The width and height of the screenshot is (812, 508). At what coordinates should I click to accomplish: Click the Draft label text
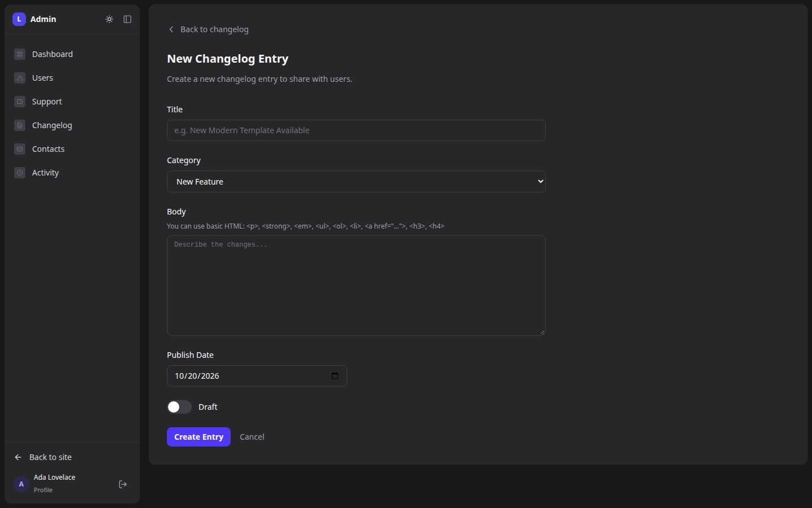[x=208, y=407]
